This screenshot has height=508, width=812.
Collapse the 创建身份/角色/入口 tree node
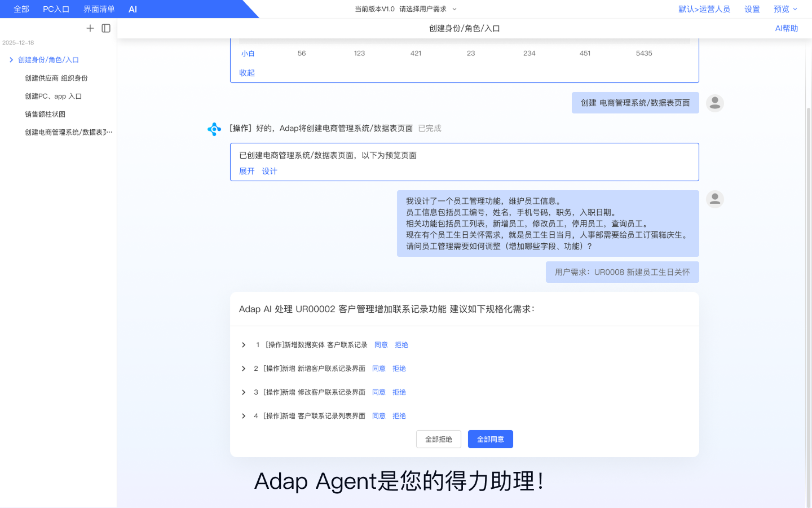click(11, 60)
